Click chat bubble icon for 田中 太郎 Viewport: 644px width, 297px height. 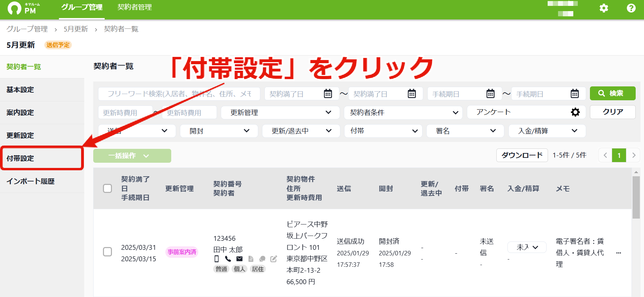(x=262, y=259)
